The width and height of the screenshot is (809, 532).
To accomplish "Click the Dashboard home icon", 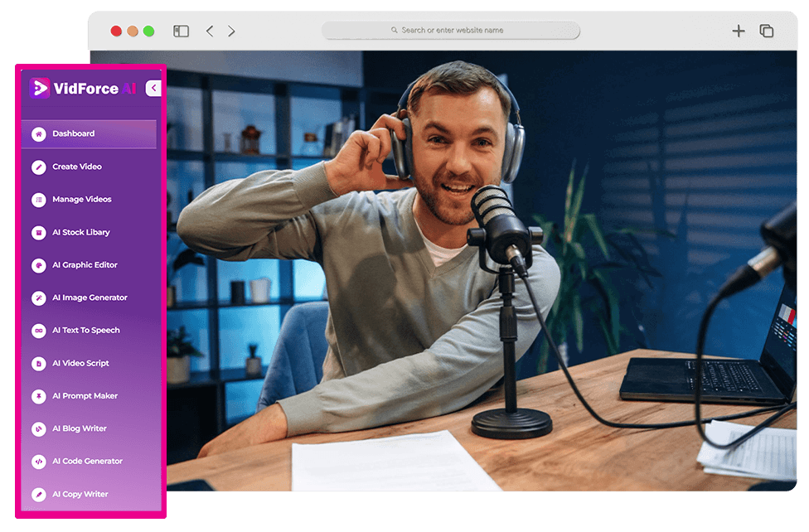I will pyautogui.click(x=38, y=134).
